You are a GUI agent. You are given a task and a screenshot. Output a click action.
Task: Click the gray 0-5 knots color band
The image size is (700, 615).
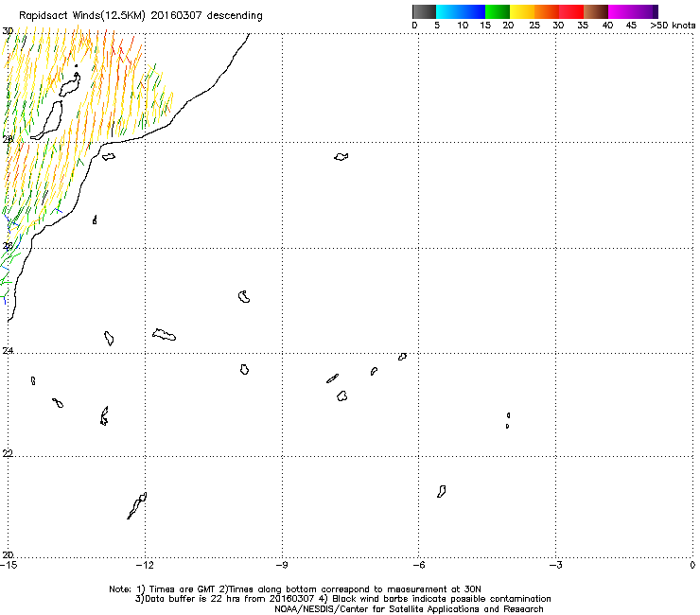[424, 11]
